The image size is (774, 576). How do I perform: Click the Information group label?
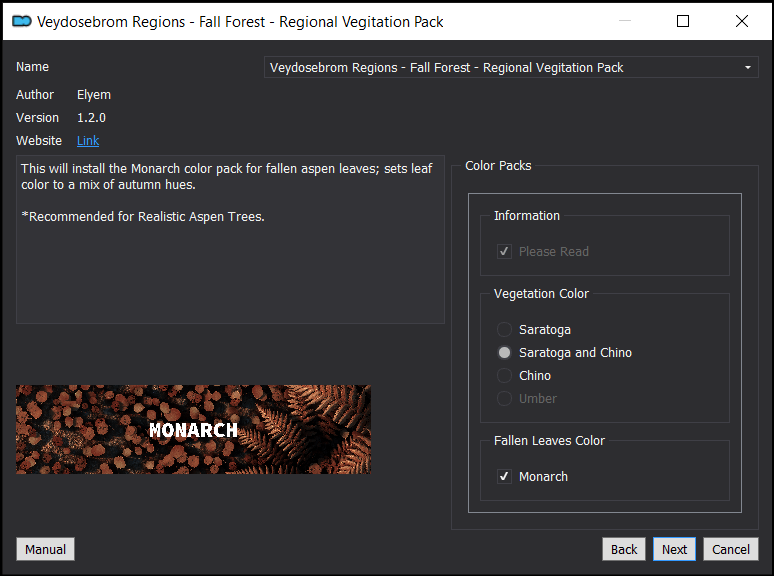(x=527, y=216)
